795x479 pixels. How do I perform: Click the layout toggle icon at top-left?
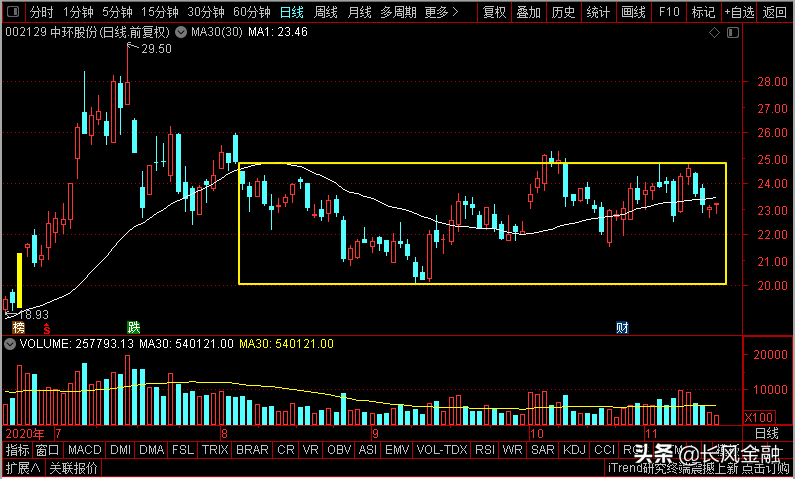tap(12, 13)
